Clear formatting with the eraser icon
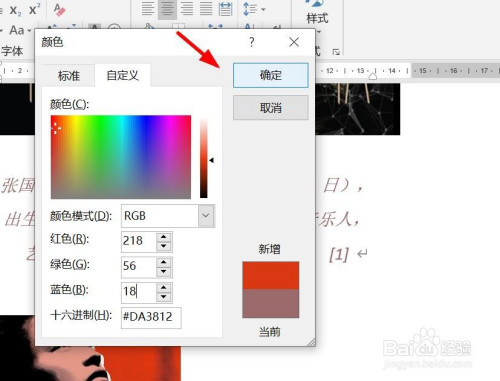This screenshot has width=500, height=381. tap(60, 10)
